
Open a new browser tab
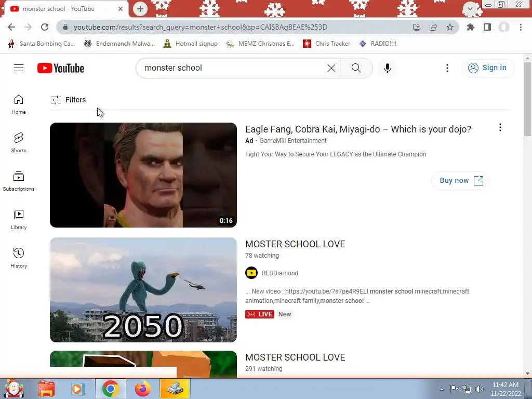140,9
